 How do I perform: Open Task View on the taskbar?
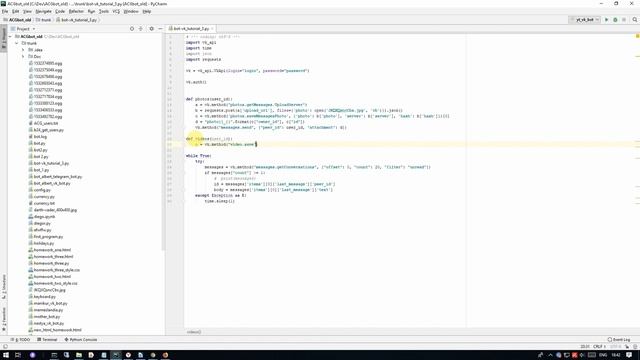coord(18,355)
